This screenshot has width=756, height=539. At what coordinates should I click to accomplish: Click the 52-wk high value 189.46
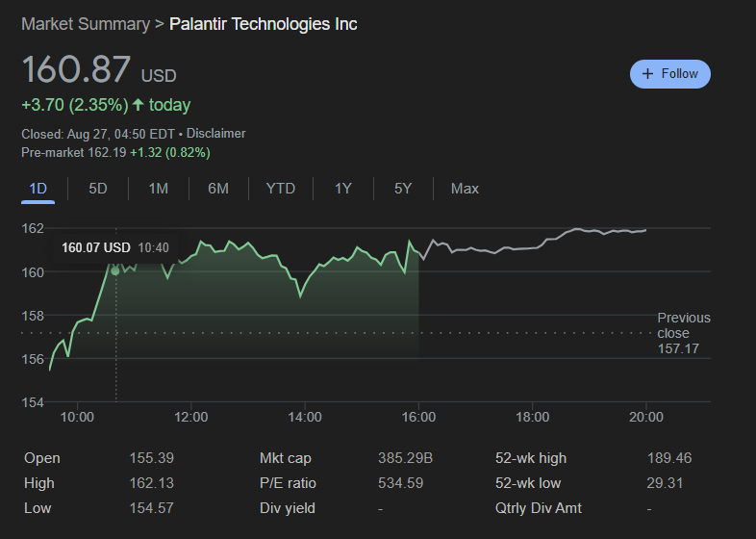click(669, 458)
